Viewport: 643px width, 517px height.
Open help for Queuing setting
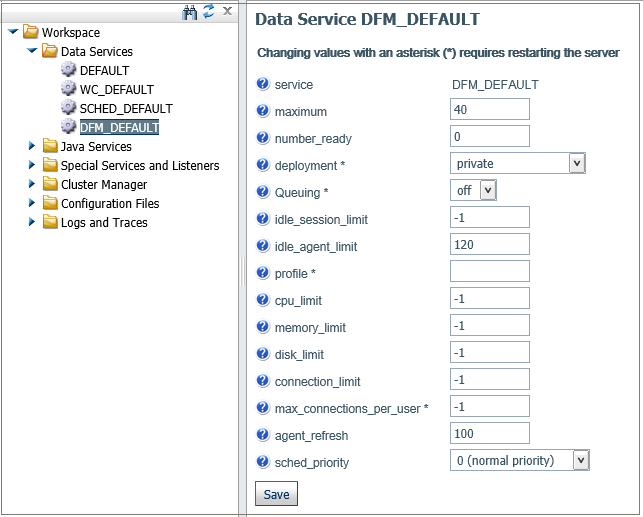(x=263, y=191)
